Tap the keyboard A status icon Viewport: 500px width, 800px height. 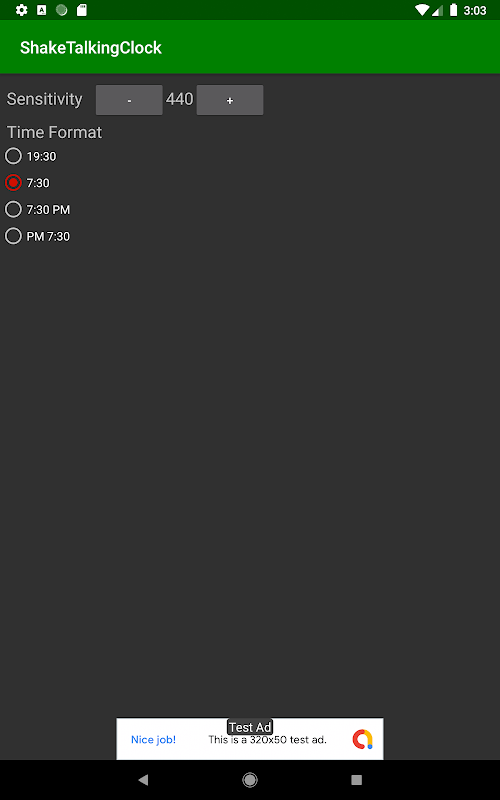(x=42, y=10)
